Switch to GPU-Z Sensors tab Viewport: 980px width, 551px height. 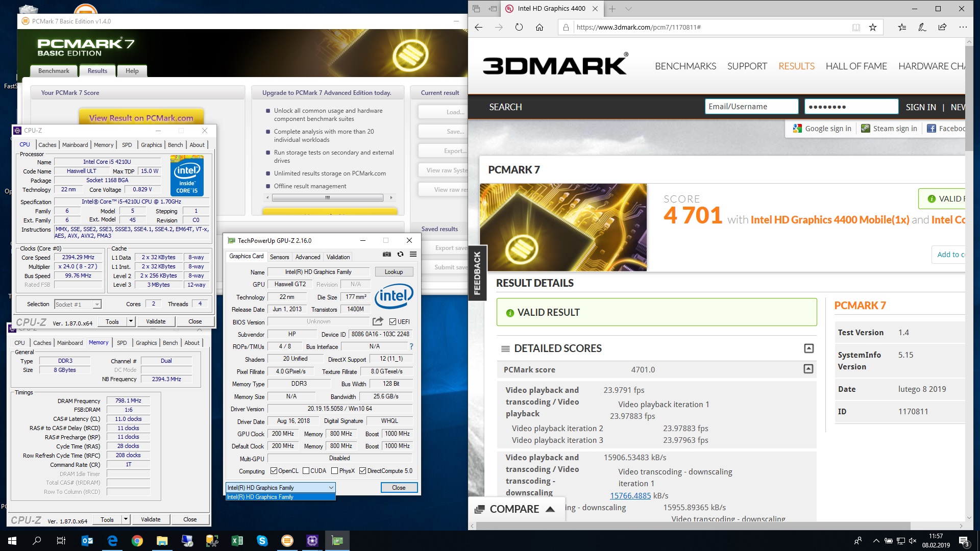coord(279,257)
